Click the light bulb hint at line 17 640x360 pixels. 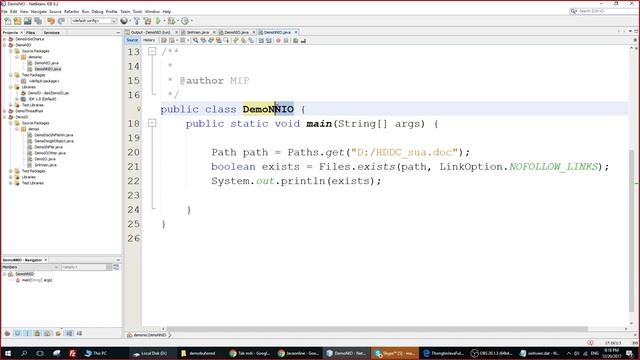pos(138,109)
